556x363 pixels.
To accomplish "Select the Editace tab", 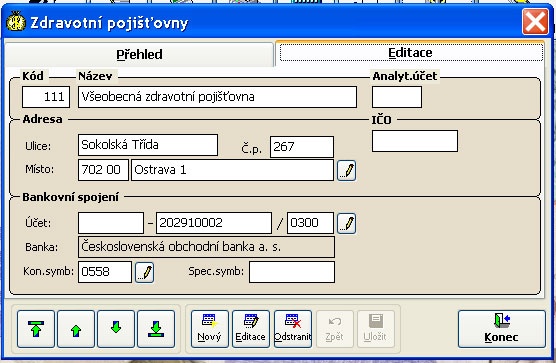I will pos(411,53).
